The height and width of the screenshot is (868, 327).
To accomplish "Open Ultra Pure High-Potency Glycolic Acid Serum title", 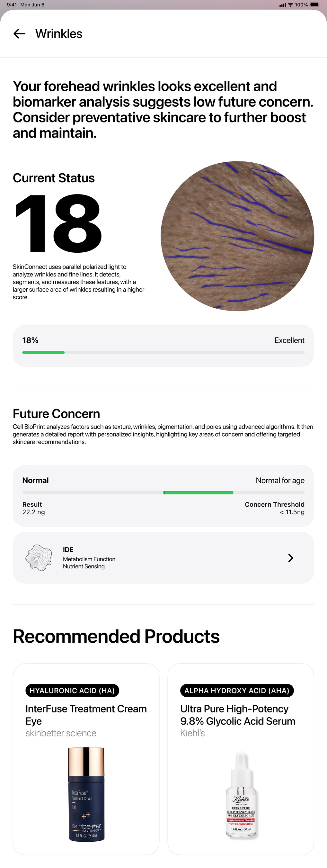I will click(x=237, y=715).
